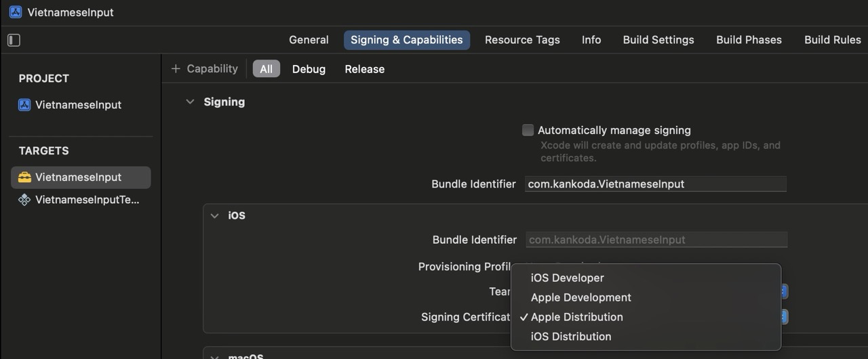This screenshot has width=868, height=359.
Task: Open the Info tab
Action: coord(591,40)
